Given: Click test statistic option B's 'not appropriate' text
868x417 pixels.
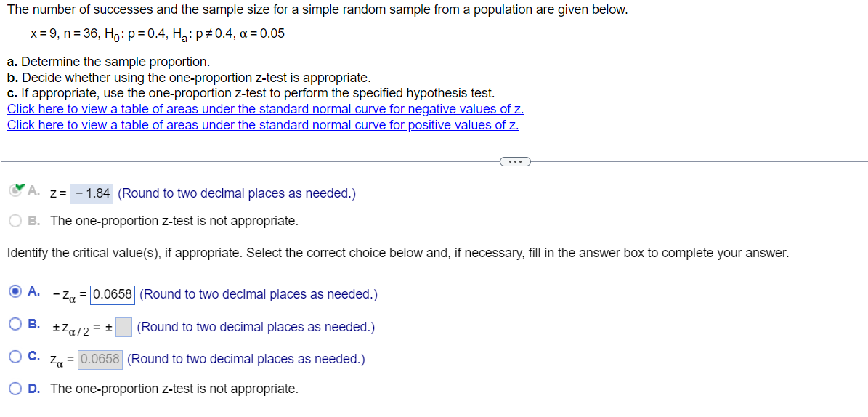Looking at the screenshot, I should click(174, 221).
